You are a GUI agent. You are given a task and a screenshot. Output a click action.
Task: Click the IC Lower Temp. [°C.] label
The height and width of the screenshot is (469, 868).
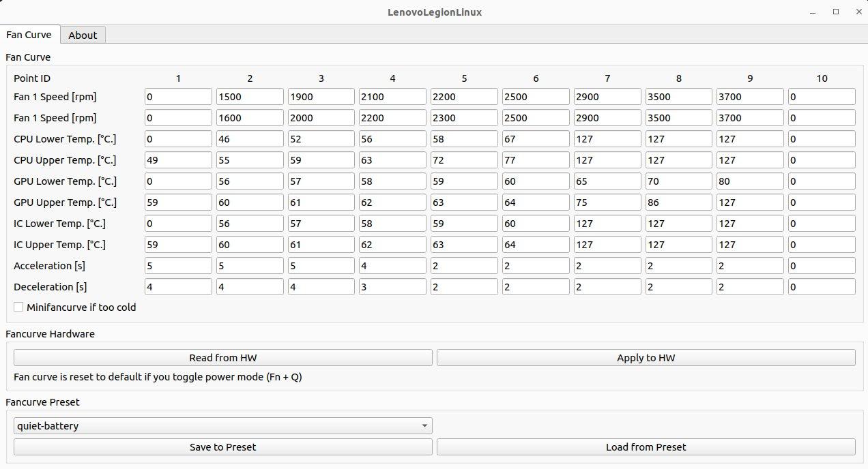pyautogui.click(x=60, y=224)
